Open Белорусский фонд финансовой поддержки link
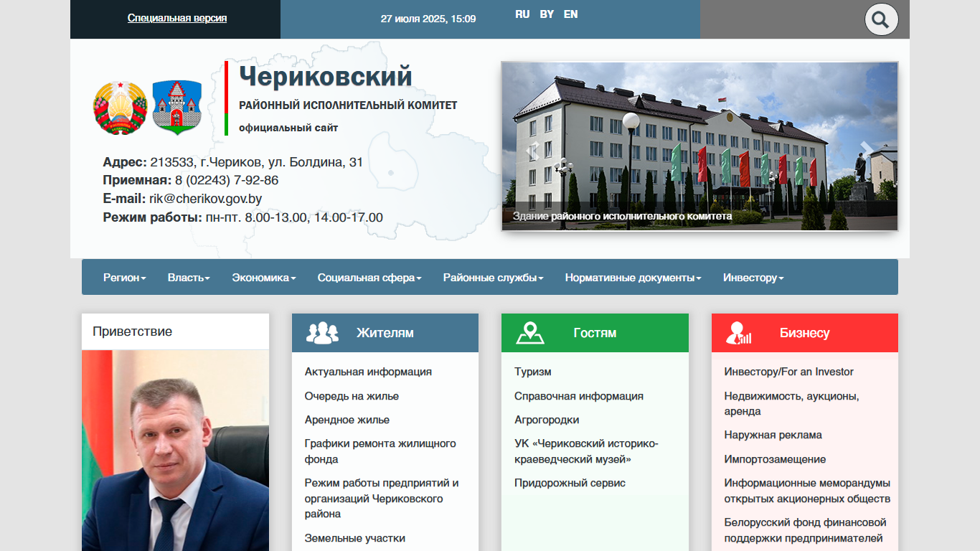The image size is (980, 551). [x=806, y=530]
